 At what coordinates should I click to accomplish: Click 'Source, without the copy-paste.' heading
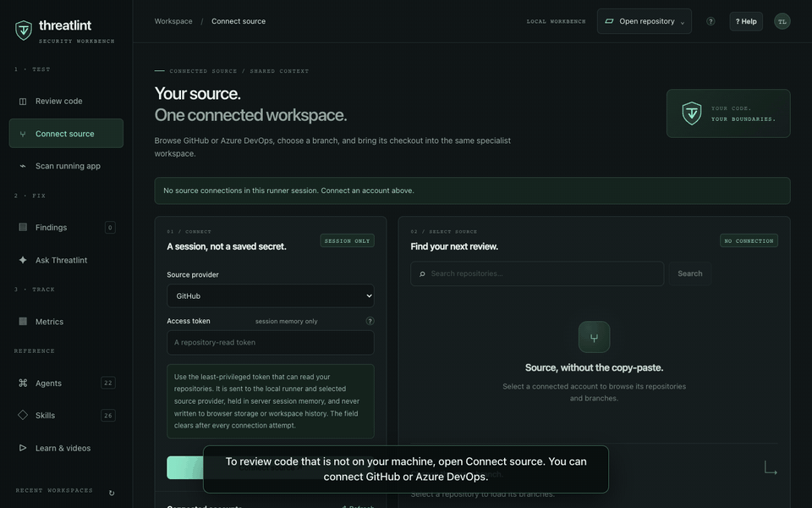594,367
